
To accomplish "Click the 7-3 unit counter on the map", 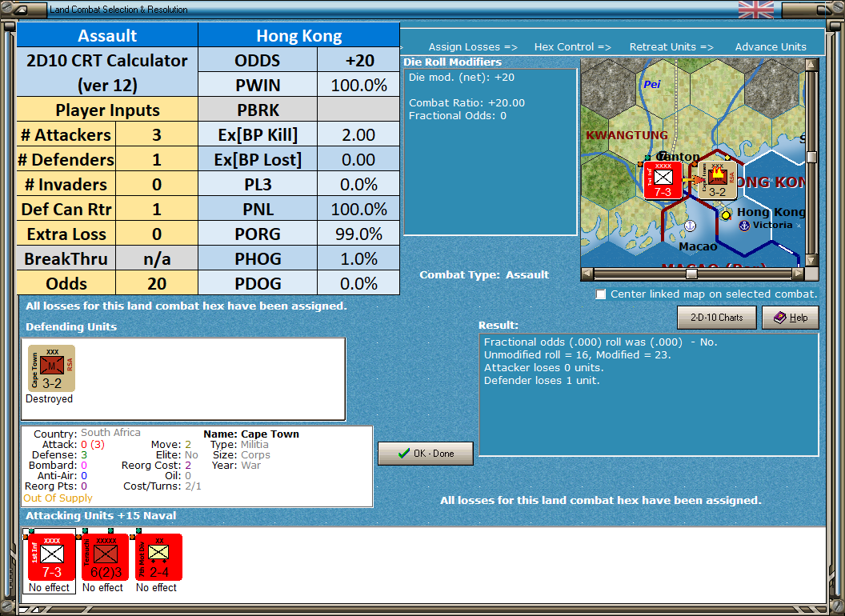I will pos(663,181).
